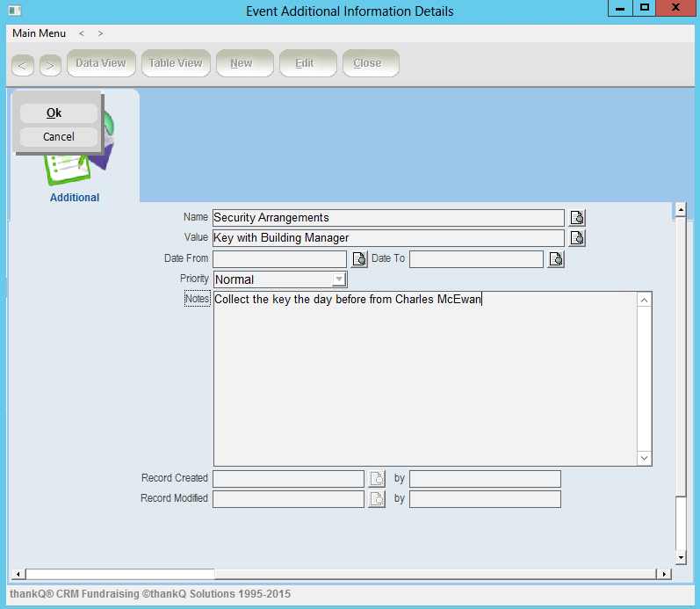Click the menu bar back chevron
This screenshot has width=700, height=609.
[x=82, y=33]
